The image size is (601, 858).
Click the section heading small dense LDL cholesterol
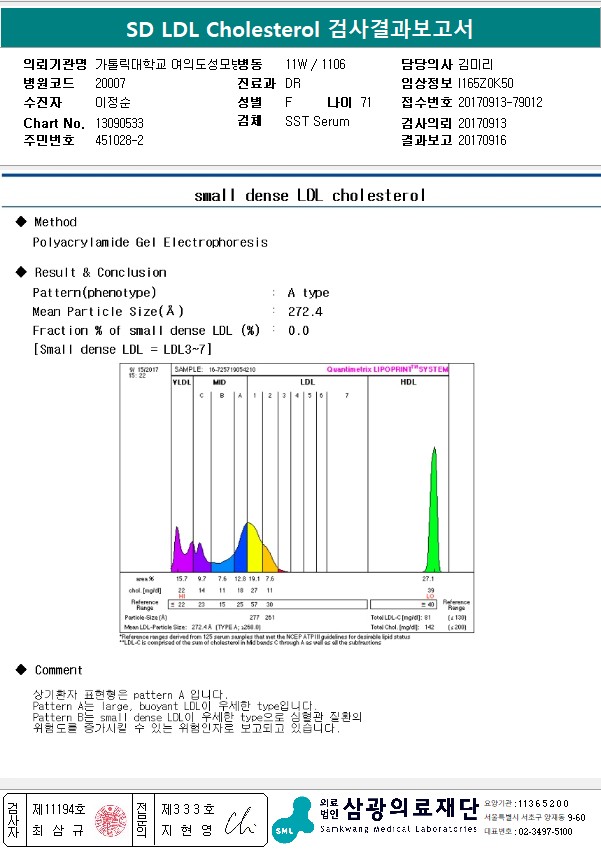310,195
